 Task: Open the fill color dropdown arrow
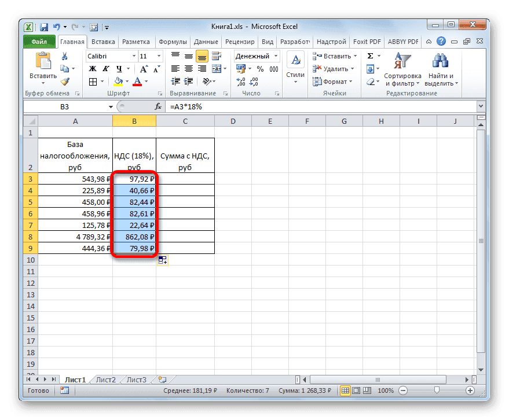(127, 82)
